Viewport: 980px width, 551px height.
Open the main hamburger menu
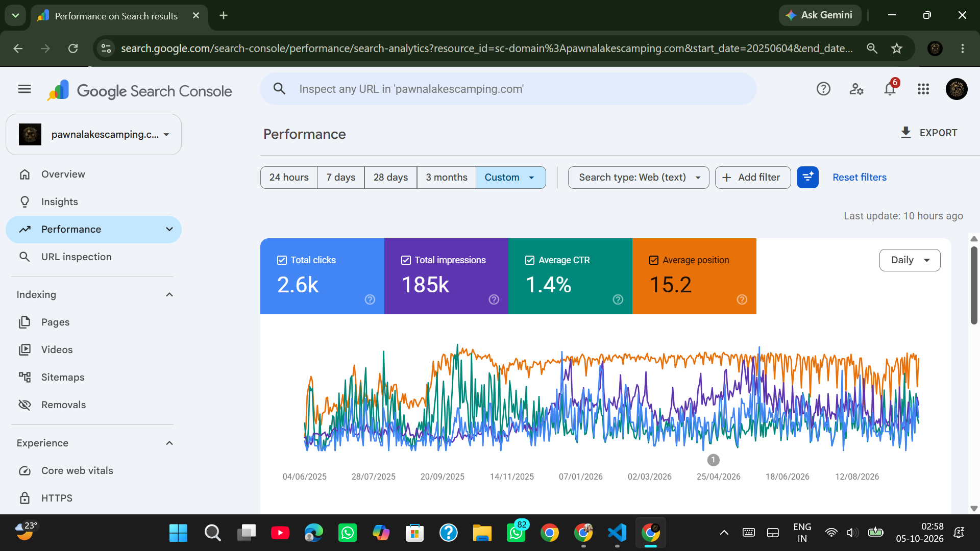tap(24, 89)
